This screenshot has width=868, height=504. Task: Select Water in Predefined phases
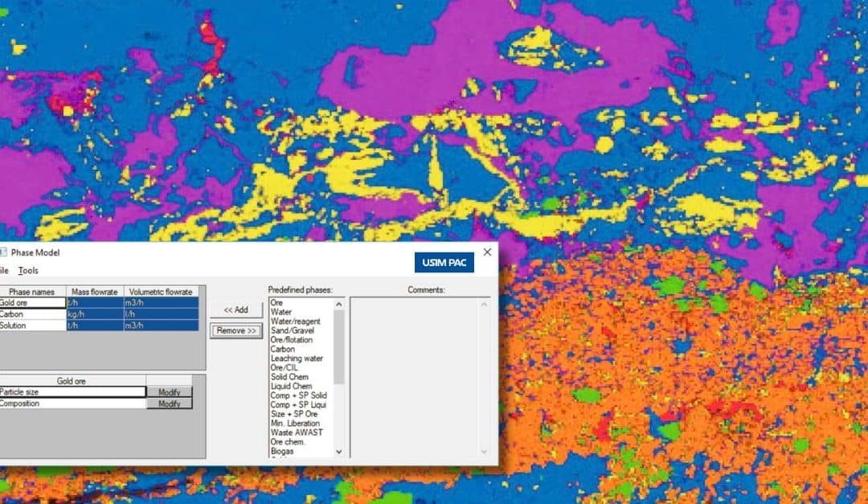(281, 312)
